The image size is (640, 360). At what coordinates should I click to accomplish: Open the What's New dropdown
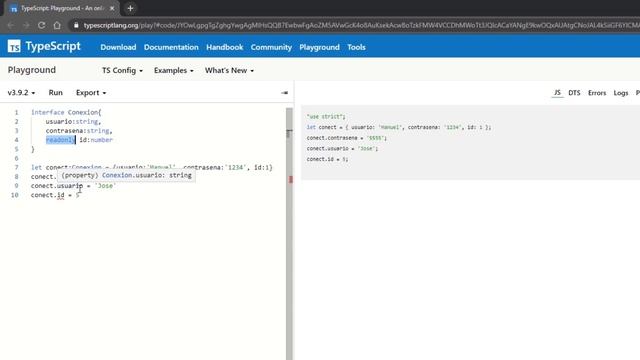pos(229,71)
